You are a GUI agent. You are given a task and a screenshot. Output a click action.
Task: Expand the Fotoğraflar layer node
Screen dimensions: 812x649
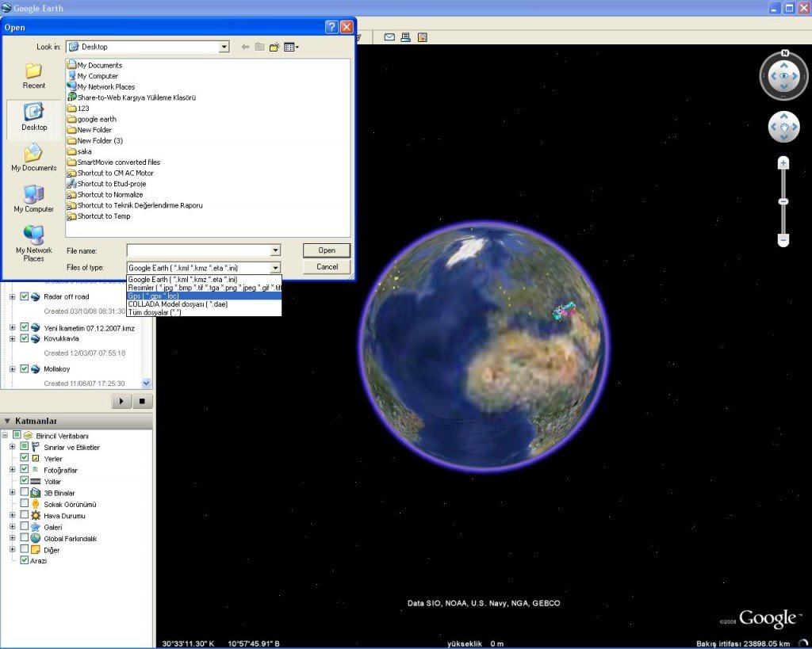[13, 469]
